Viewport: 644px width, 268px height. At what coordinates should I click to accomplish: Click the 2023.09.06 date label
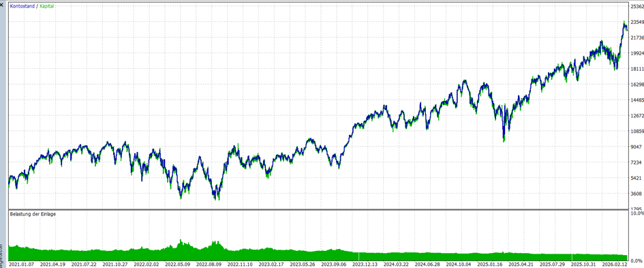(x=333, y=265)
